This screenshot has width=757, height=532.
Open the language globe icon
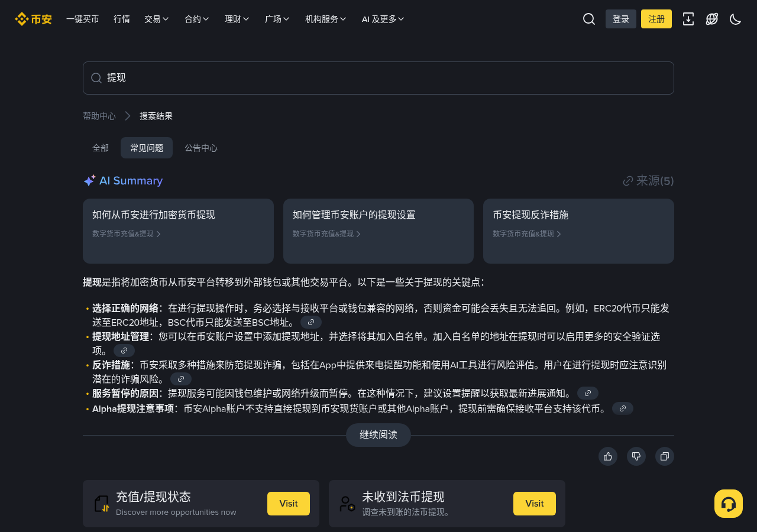click(x=712, y=19)
